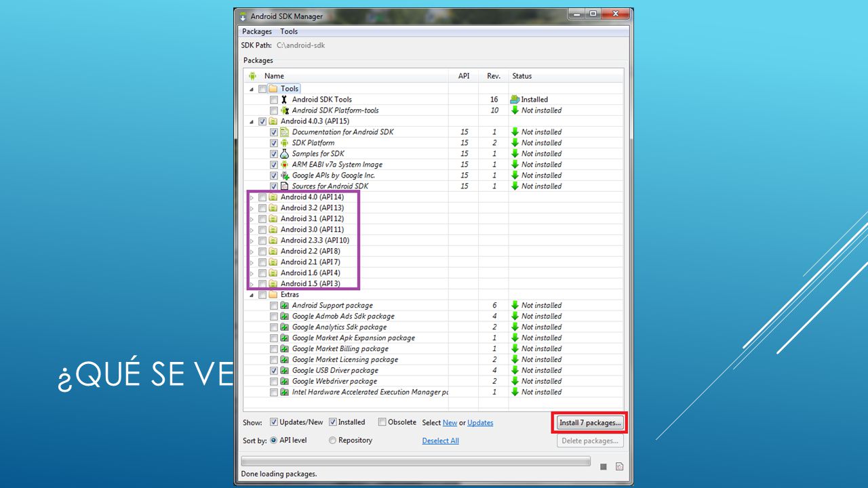868x488 pixels.
Task: Click the Google Market Billing package icon
Action: coord(285,349)
